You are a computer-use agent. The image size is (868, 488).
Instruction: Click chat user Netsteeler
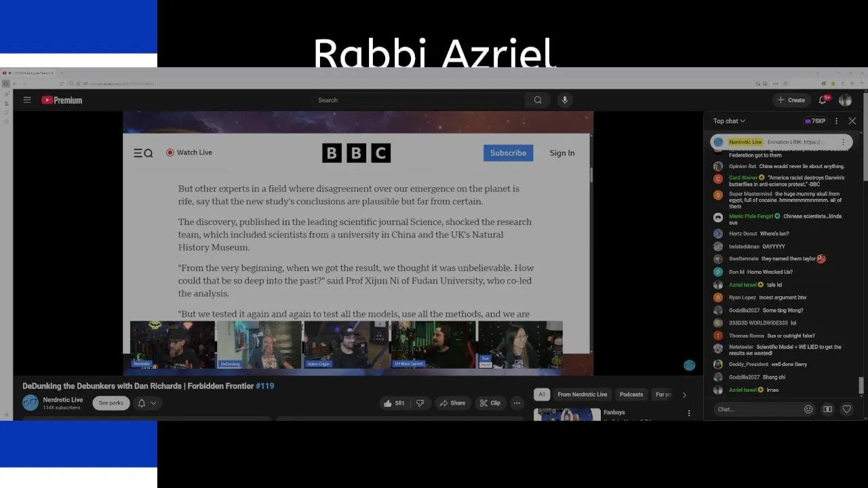[x=741, y=347]
